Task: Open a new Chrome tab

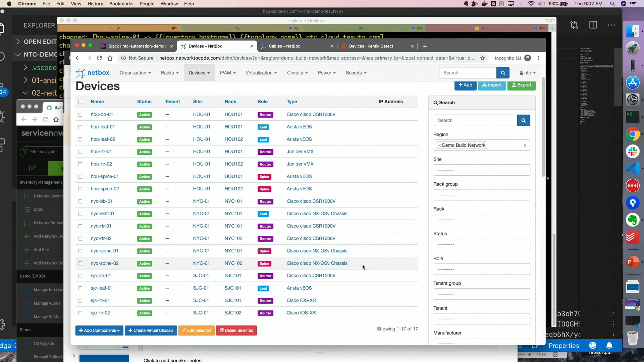Action: pyautogui.click(x=425, y=46)
